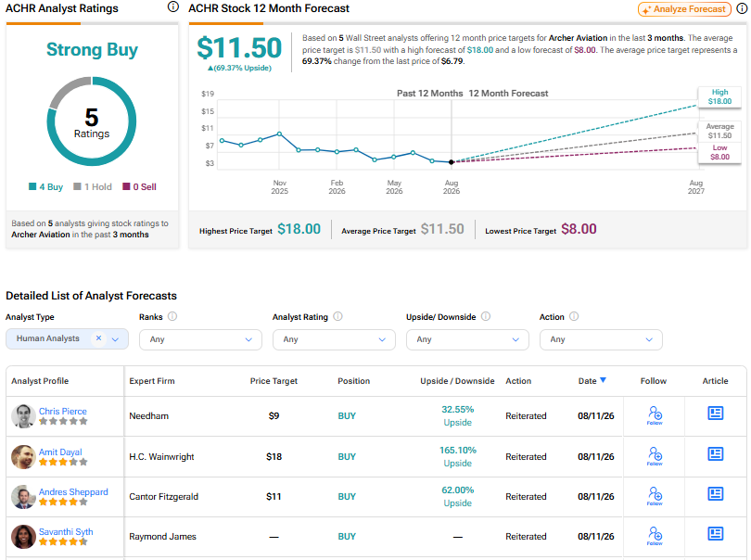Open the Action filter dropdown
Image resolution: width=751 pixels, height=560 pixels.
pyautogui.click(x=601, y=339)
